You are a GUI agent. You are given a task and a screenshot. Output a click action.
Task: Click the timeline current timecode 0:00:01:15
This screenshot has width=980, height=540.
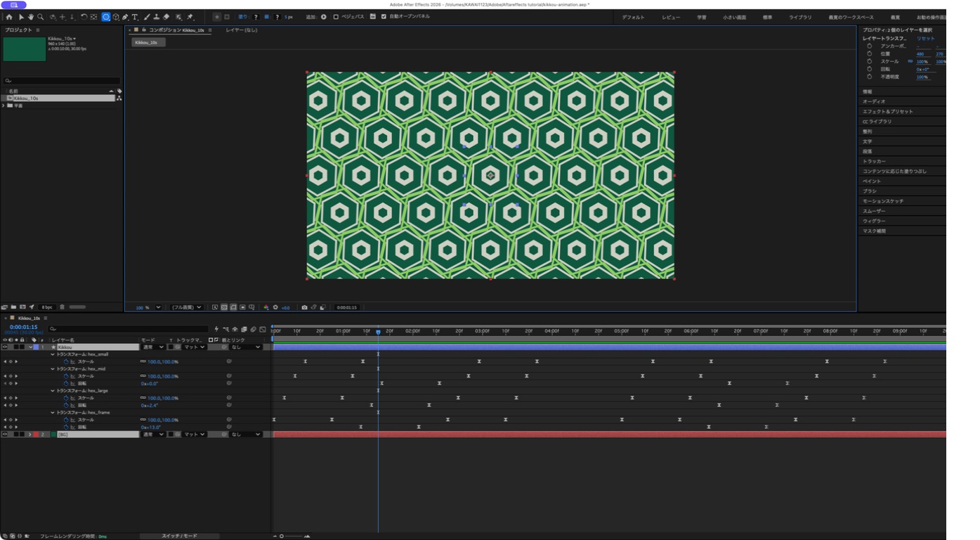coord(23,327)
